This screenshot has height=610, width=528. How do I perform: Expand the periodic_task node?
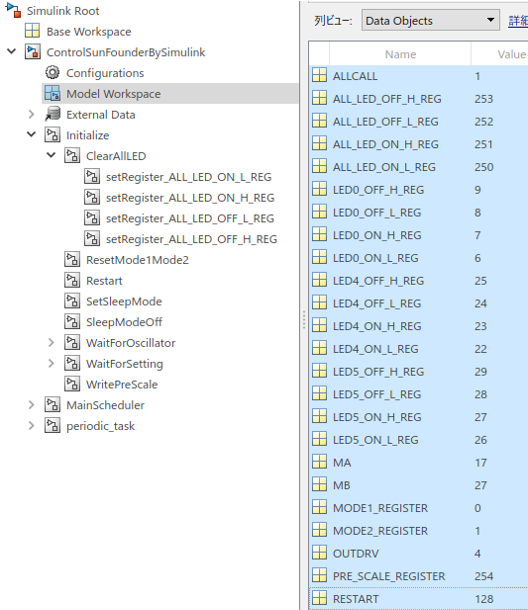(32, 425)
